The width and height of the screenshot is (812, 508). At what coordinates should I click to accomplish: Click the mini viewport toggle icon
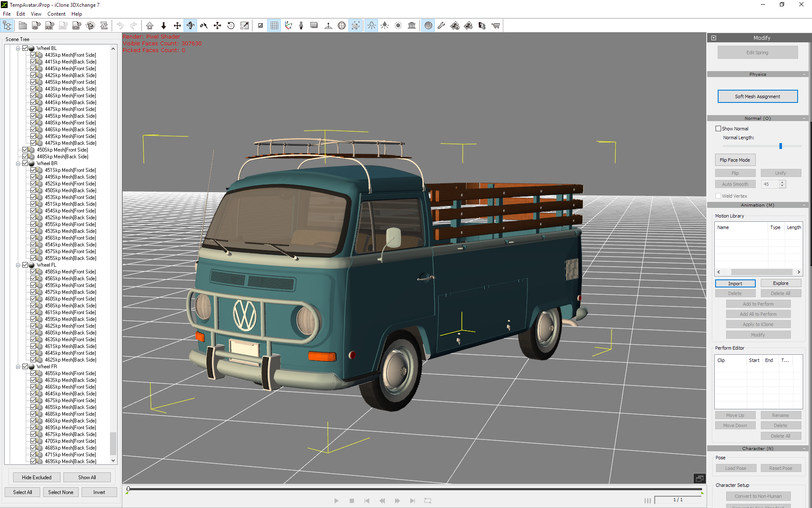[700, 478]
